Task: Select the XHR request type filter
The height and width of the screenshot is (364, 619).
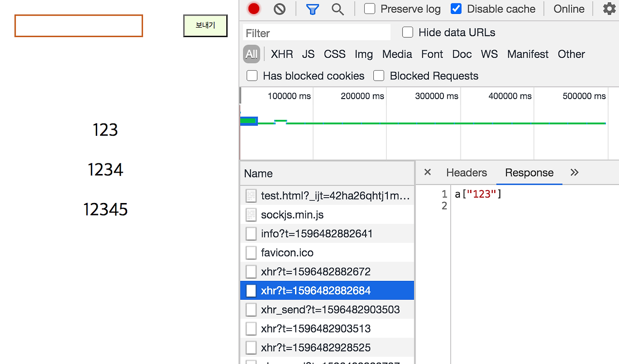Action: click(x=282, y=54)
